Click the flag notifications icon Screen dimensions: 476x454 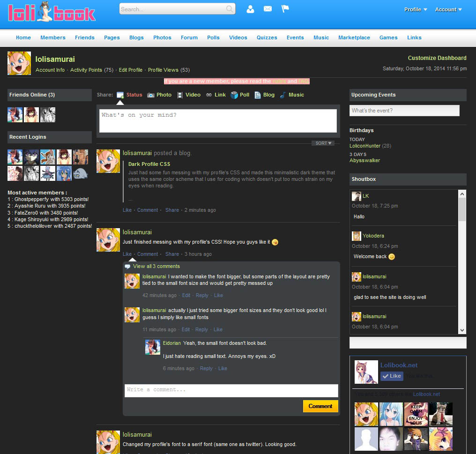pos(284,8)
